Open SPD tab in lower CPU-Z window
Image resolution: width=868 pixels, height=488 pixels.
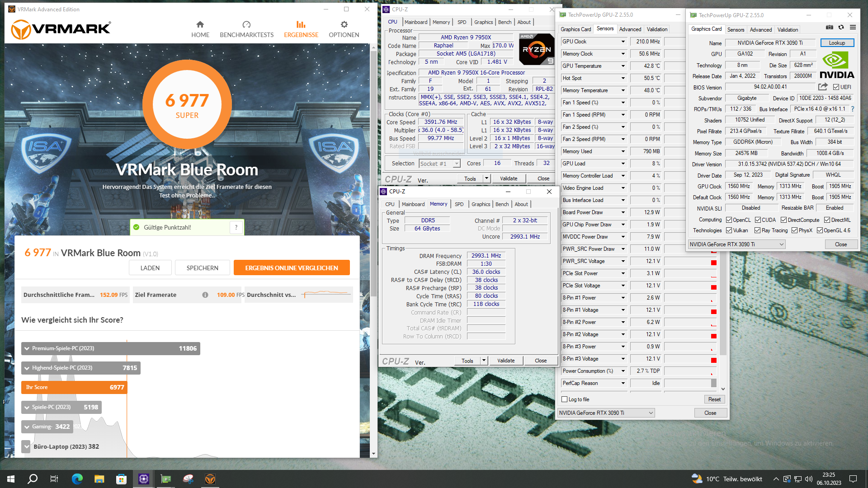click(459, 204)
